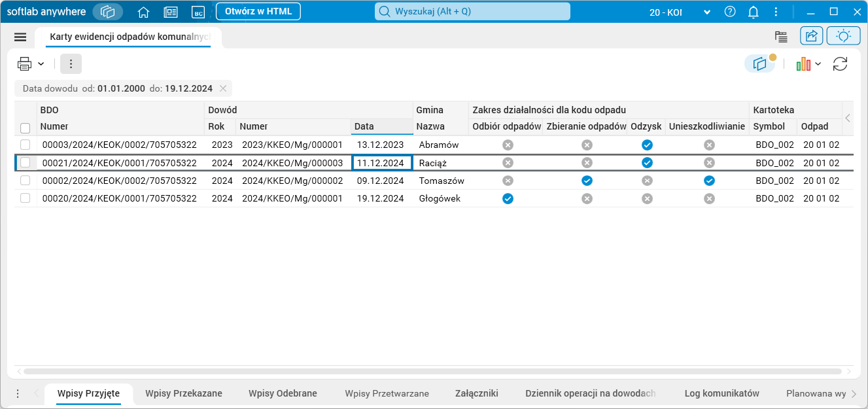Sort by Kartoteka Symbol column header
This screenshot has width=868, height=409.
click(774, 126)
